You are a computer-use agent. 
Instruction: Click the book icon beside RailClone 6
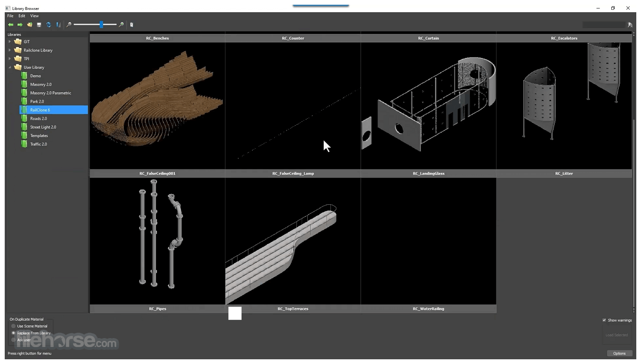tap(24, 110)
